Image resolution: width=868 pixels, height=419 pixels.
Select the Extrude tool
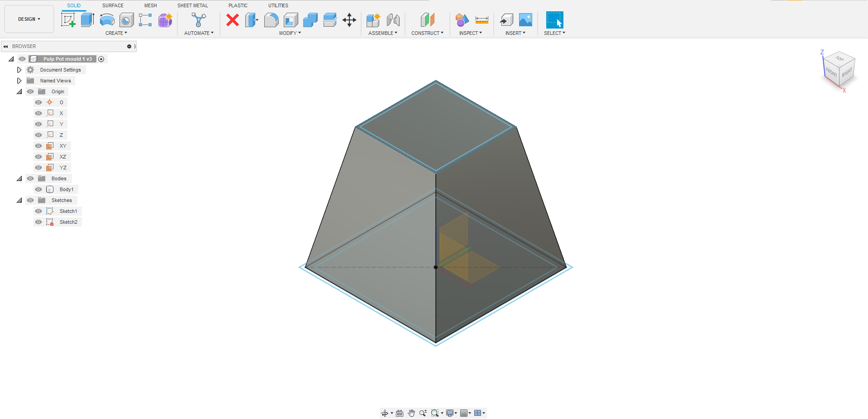(x=87, y=20)
